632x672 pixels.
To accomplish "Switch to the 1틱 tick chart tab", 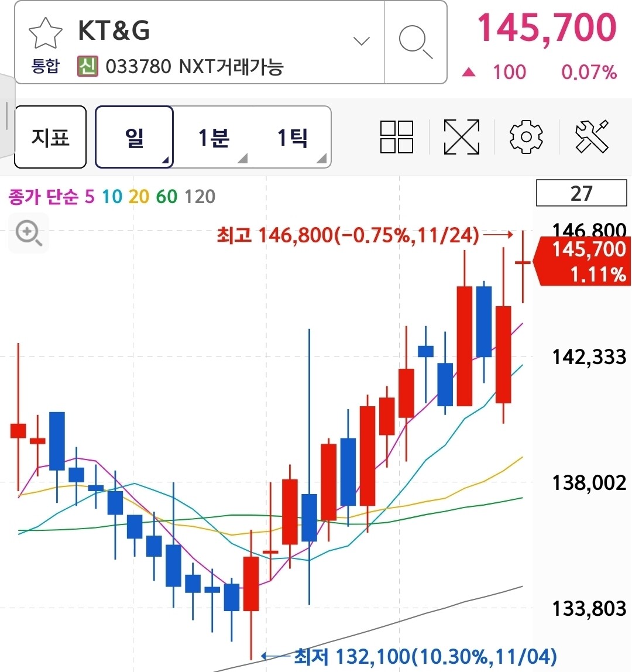I will click(x=292, y=137).
